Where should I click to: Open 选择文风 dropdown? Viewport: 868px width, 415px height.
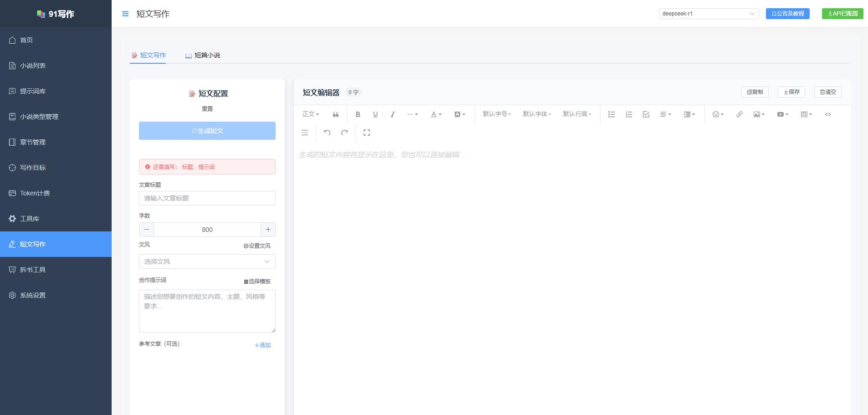[207, 261]
